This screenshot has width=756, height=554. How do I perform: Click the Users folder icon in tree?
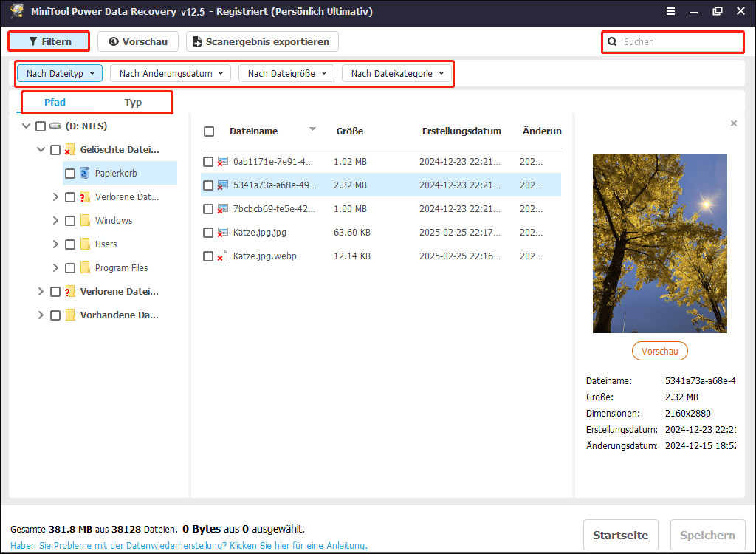pyautogui.click(x=85, y=244)
